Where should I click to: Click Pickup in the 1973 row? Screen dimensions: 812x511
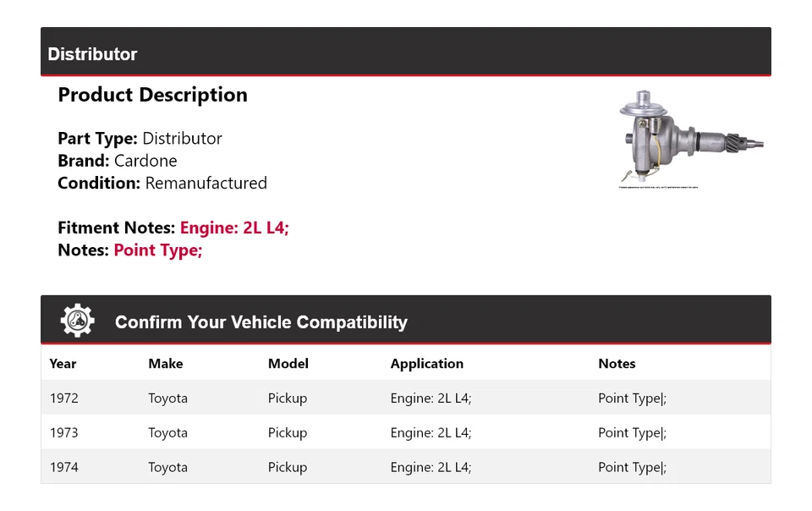click(x=288, y=433)
